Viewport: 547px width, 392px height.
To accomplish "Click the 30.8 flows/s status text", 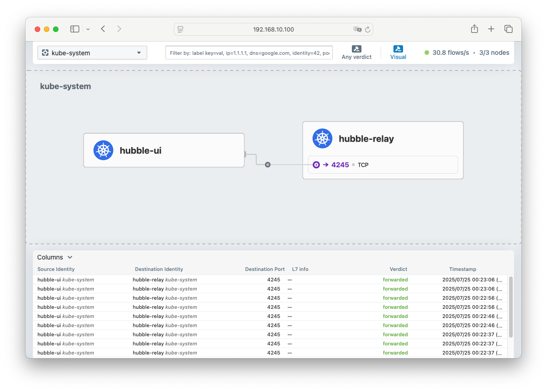I will (451, 53).
